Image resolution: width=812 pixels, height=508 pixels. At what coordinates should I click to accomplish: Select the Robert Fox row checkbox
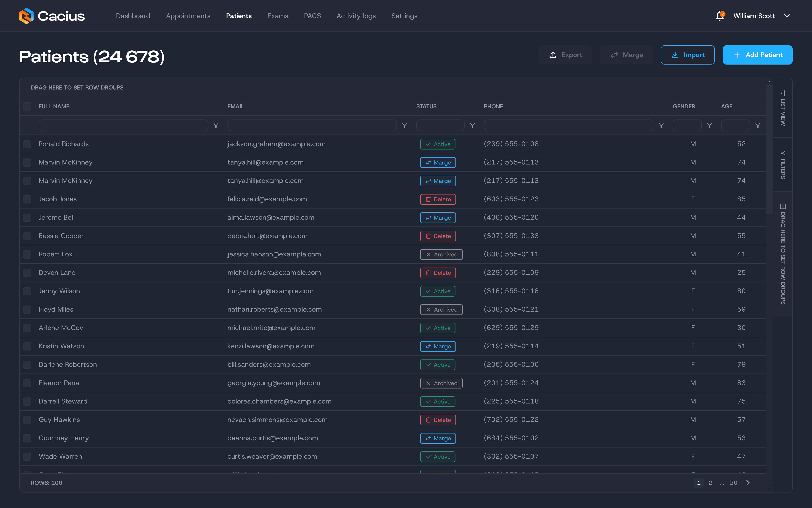tap(27, 254)
